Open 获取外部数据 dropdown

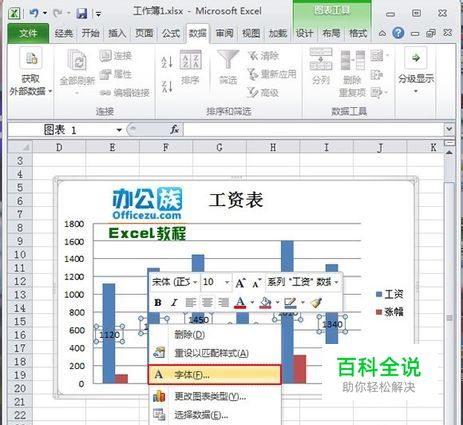tap(30, 72)
